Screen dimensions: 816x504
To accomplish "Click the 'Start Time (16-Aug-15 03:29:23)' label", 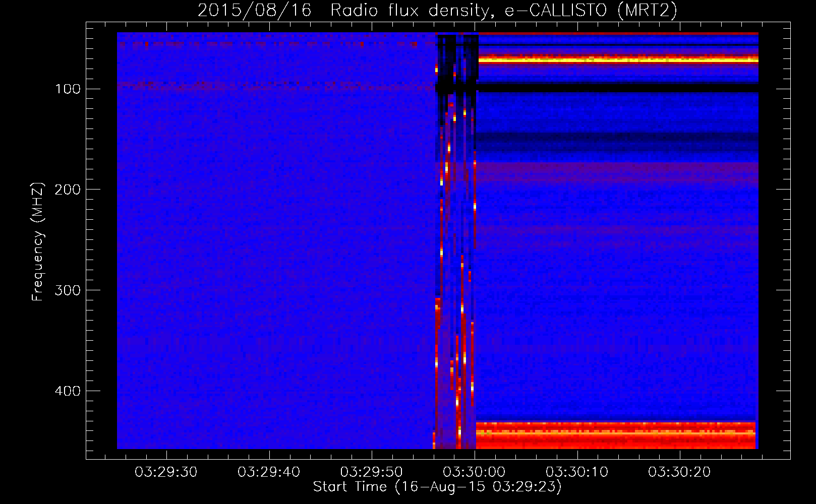I will [437, 487].
